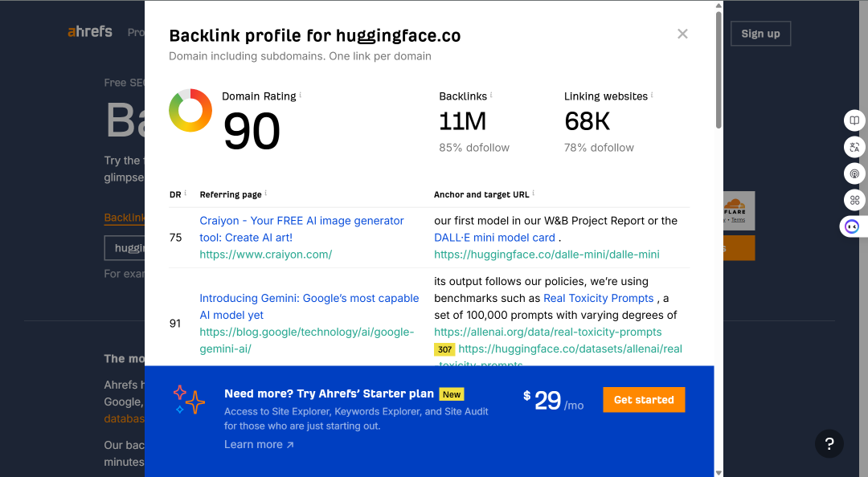Click the Real Toxicity Prompts anchor link

point(599,298)
